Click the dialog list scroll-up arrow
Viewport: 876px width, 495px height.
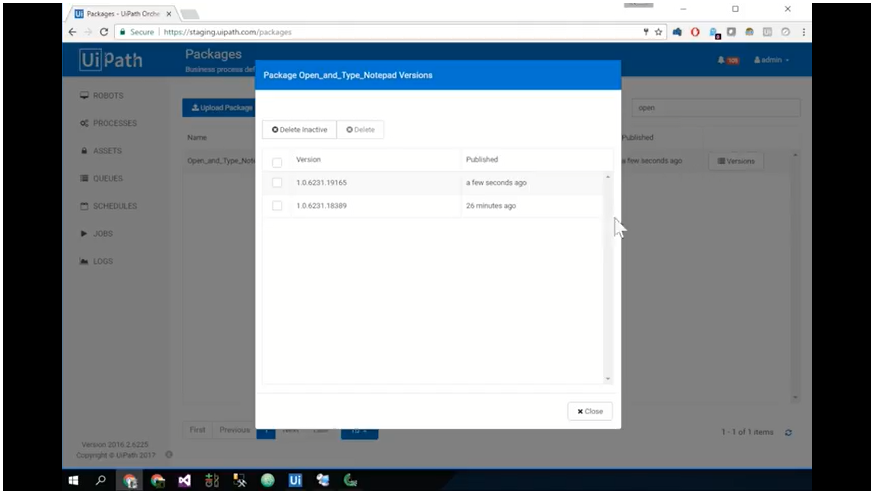click(608, 177)
